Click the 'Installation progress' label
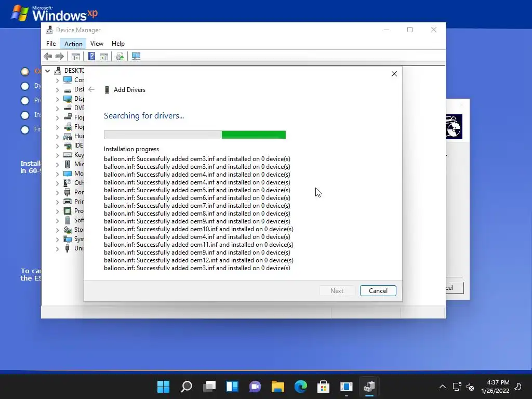532x399 pixels. [x=131, y=149]
